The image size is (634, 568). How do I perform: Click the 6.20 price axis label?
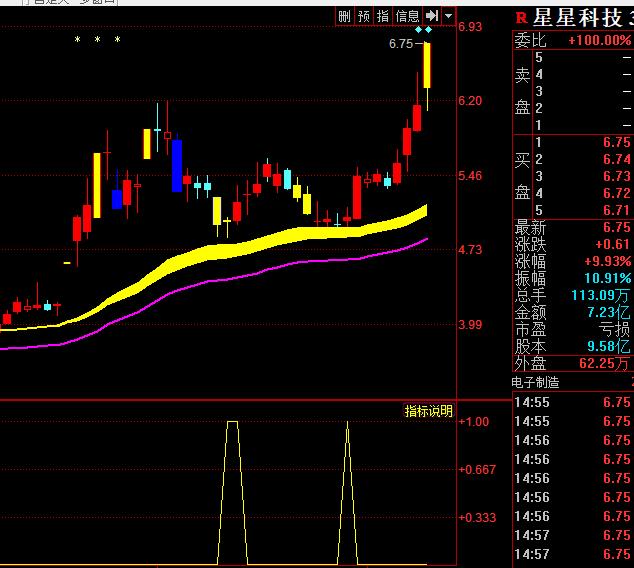(x=470, y=100)
